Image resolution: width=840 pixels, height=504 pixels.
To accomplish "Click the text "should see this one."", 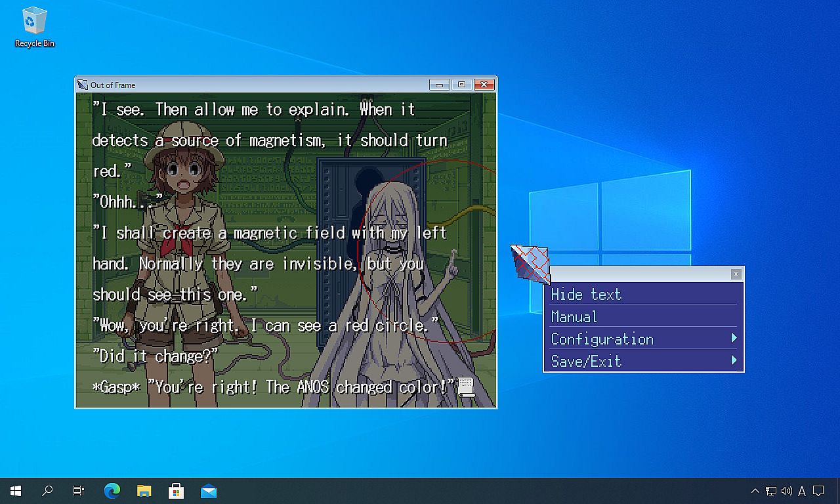I will (175, 294).
